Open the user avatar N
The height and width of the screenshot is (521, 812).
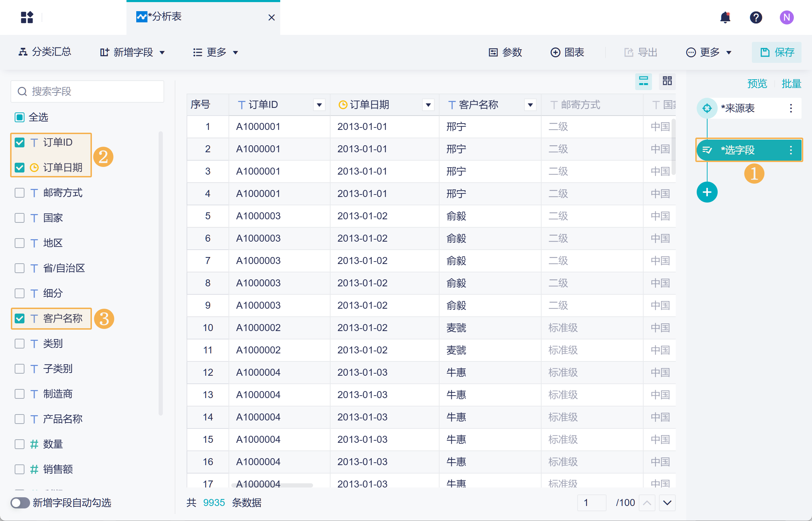pos(787,17)
